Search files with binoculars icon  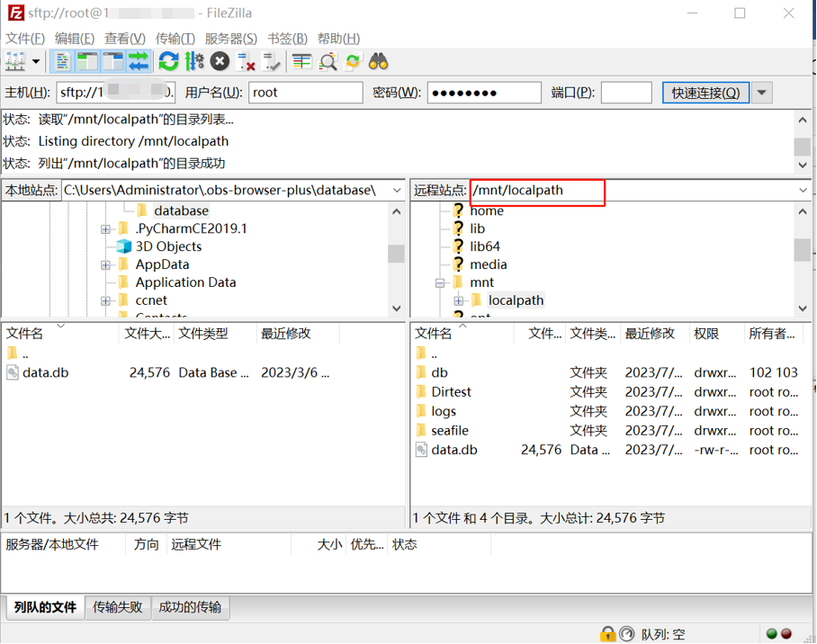378,62
